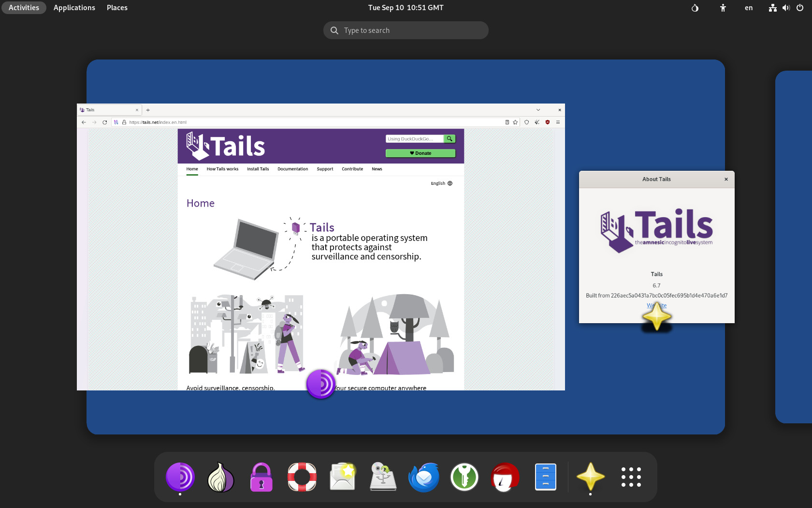This screenshot has height=508, width=812.
Task: Click the green Donate button
Action: click(x=420, y=153)
